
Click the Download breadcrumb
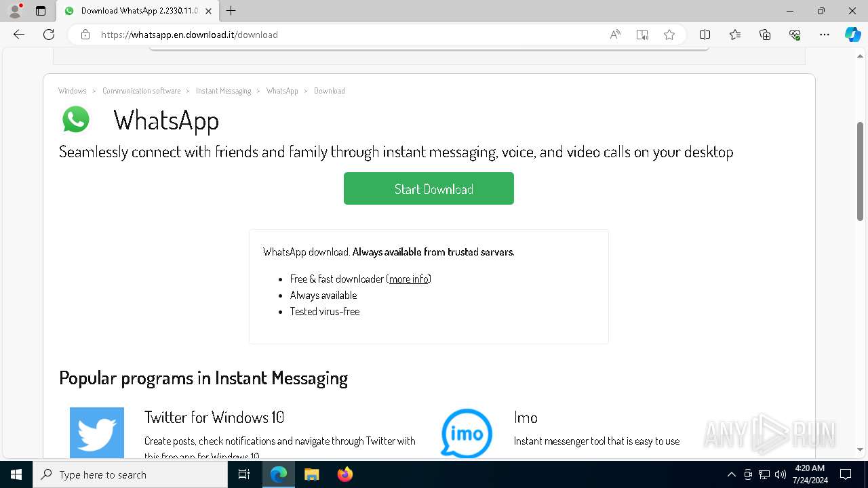pyautogui.click(x=330, y=91)
